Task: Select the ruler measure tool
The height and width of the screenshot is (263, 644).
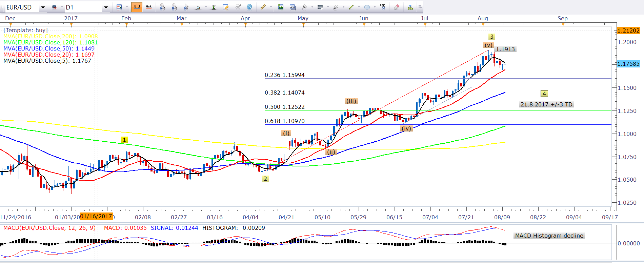Action: click(263, 7)
